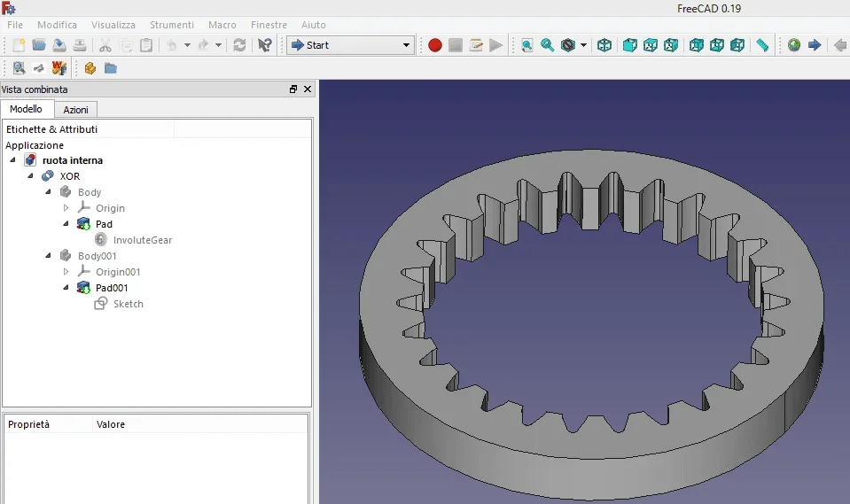The width and height of the screenshot is (850, 504).
Task: Click the inspect magnifier icon in second toolbar
Action: (x=19, y=68)
